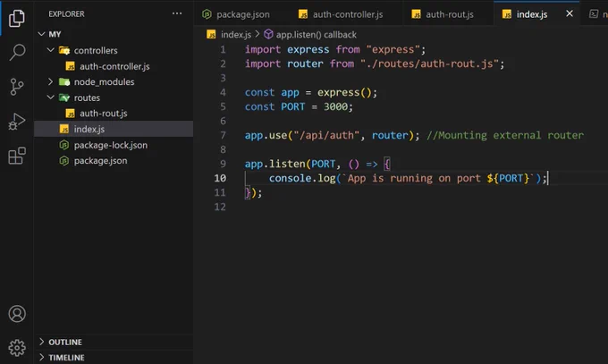The image size is (608, 364).
Task: Click the "express" string on line 1
Action: [393, 50]
